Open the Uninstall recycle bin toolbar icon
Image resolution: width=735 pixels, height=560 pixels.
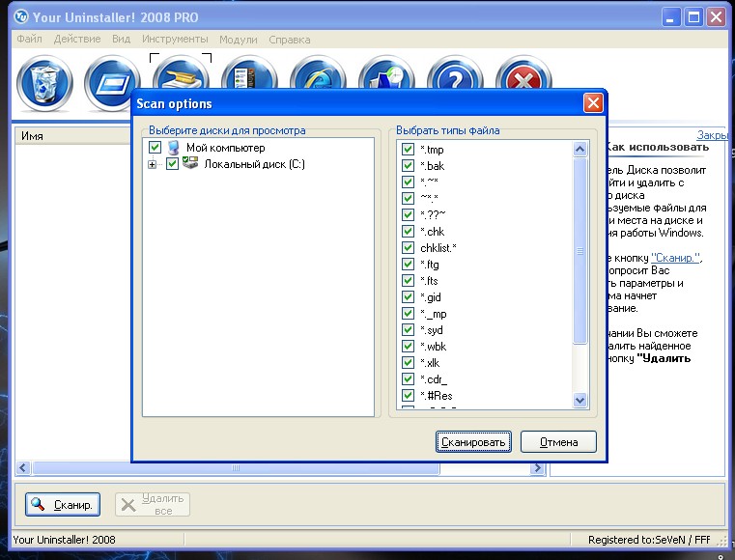coord(45,83)
